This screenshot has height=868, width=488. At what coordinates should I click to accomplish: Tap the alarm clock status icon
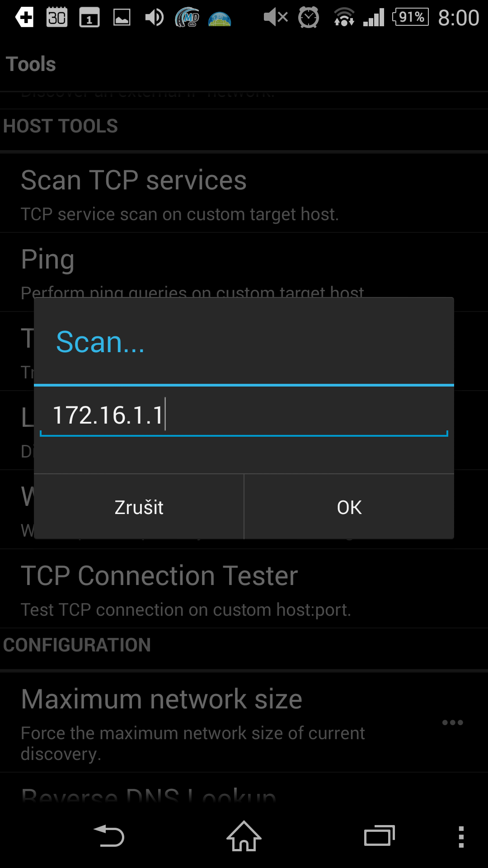coord(309,18)
